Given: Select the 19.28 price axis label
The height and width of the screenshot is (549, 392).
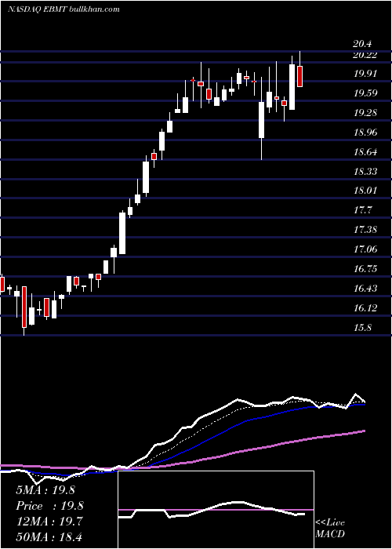Looking at the screenshot, I should coord(365,113).
